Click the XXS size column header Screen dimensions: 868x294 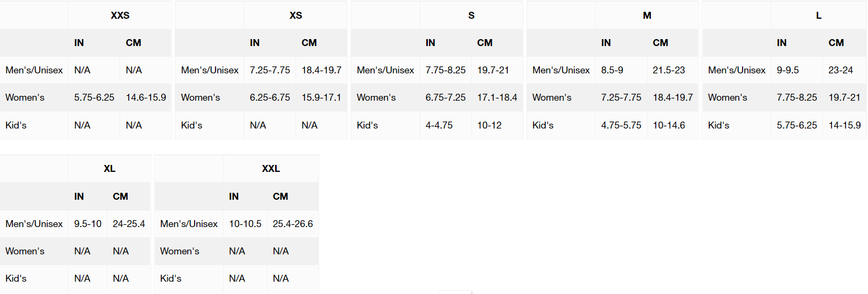click(120, 16)
